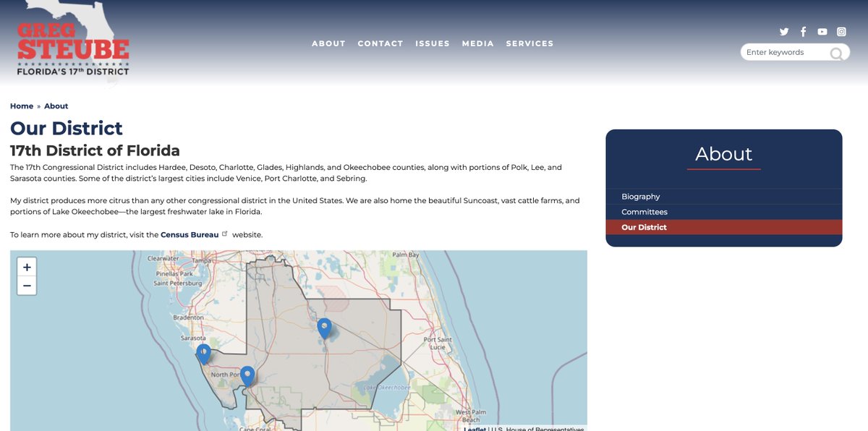Click the Lake Okeechobee label on map

tap(386, 388)
